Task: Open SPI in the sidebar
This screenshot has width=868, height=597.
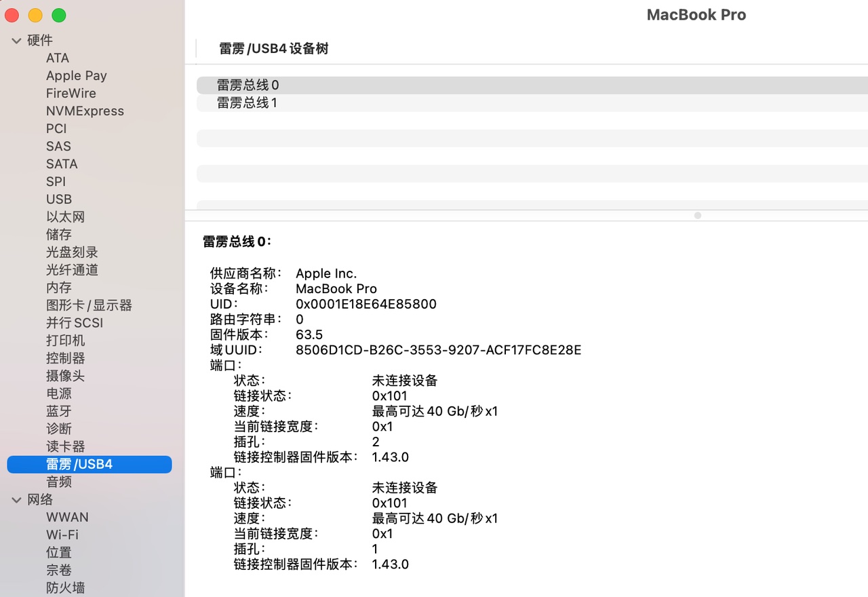Action: click(x=56, y=182)
